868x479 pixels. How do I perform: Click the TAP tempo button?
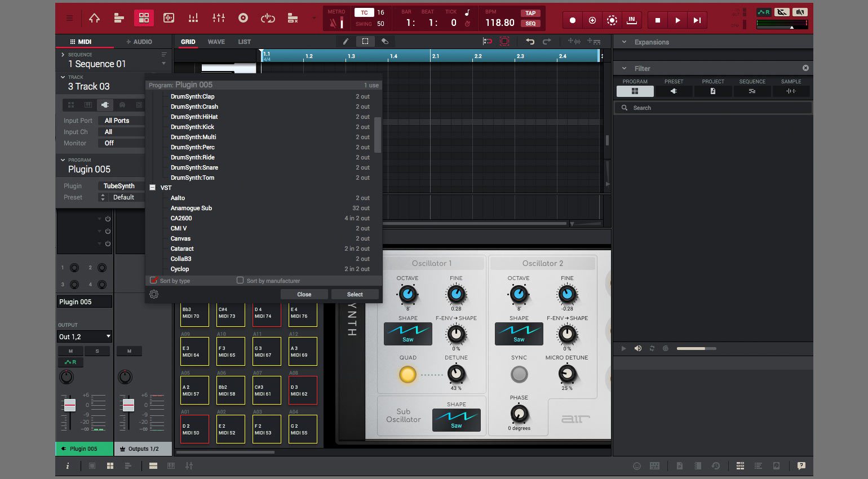530,13
